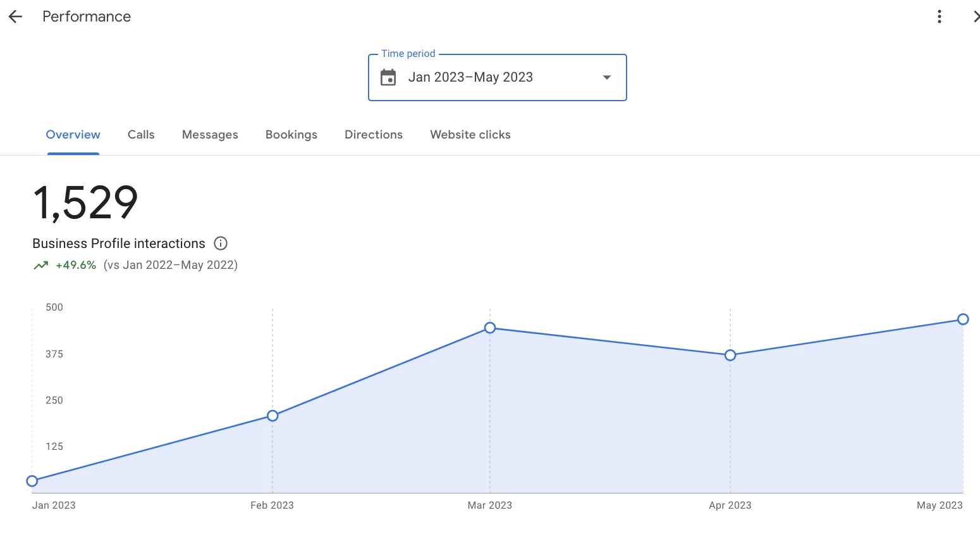Open the Messages tab
The image size is (980, 534).
(x=210, y=135)
